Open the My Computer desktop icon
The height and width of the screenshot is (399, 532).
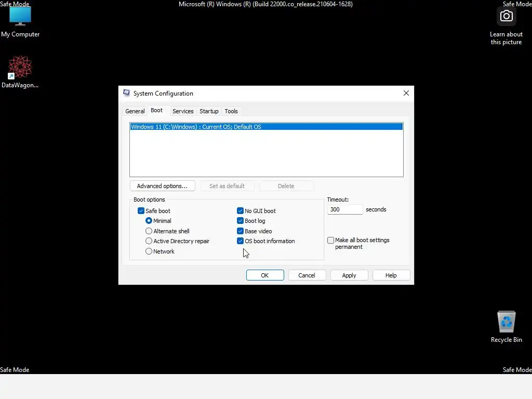[x=20, y=22]
